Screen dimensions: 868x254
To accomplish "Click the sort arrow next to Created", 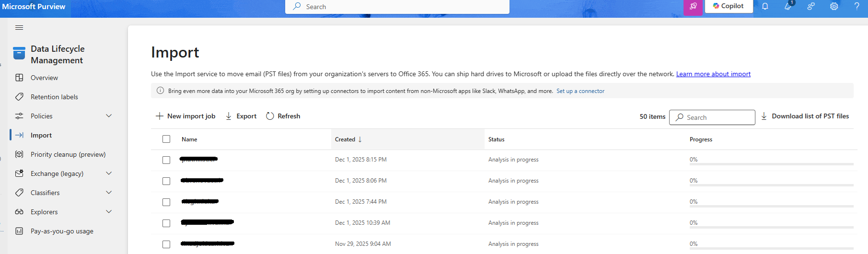I will pyautogui.click(x=360, y=139).
